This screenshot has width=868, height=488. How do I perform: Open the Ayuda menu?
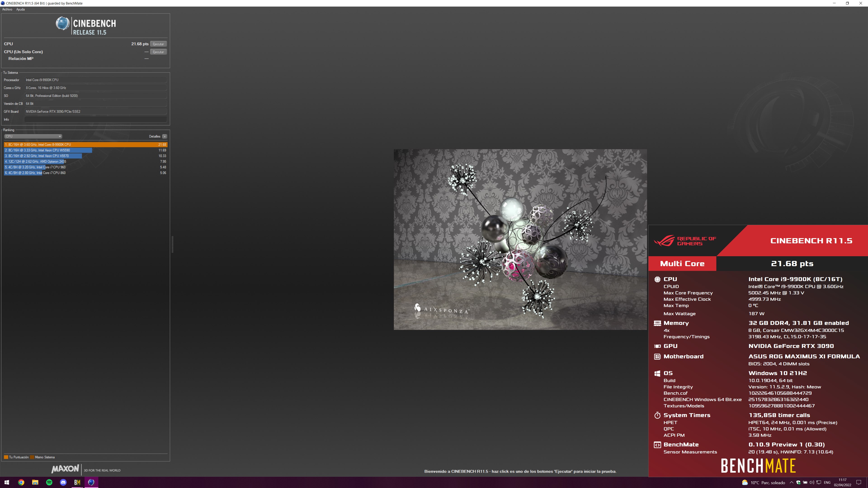click(x=20, y=9)
